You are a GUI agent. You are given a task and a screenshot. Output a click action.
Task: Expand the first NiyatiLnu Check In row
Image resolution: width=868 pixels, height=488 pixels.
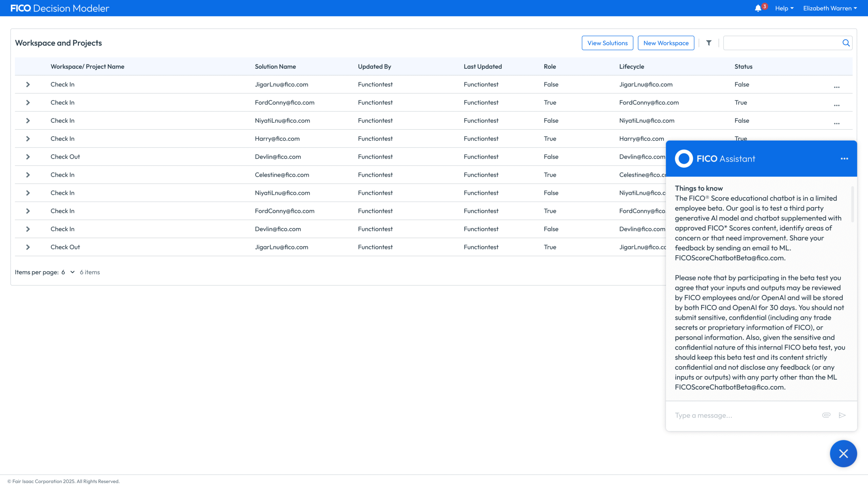(x=28, y=121)
